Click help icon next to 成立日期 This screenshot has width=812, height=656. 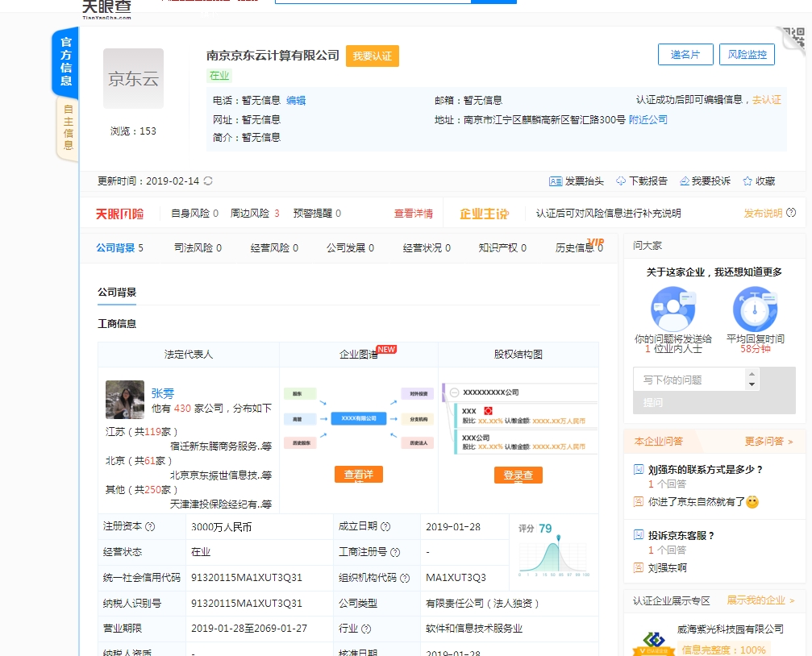click(385, 527)
